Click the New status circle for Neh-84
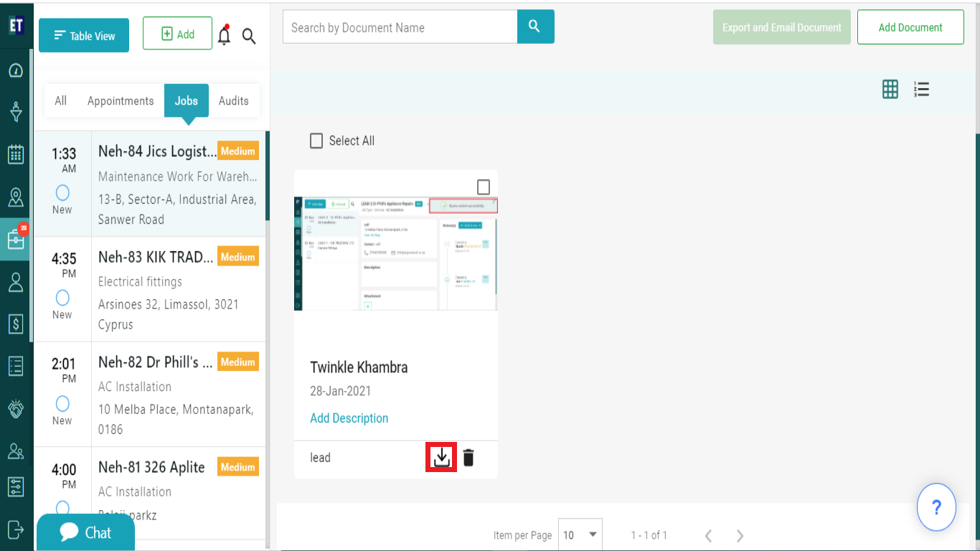Viewport: 980px width, 551px height. pyautogui.click(x=62, y=192)
